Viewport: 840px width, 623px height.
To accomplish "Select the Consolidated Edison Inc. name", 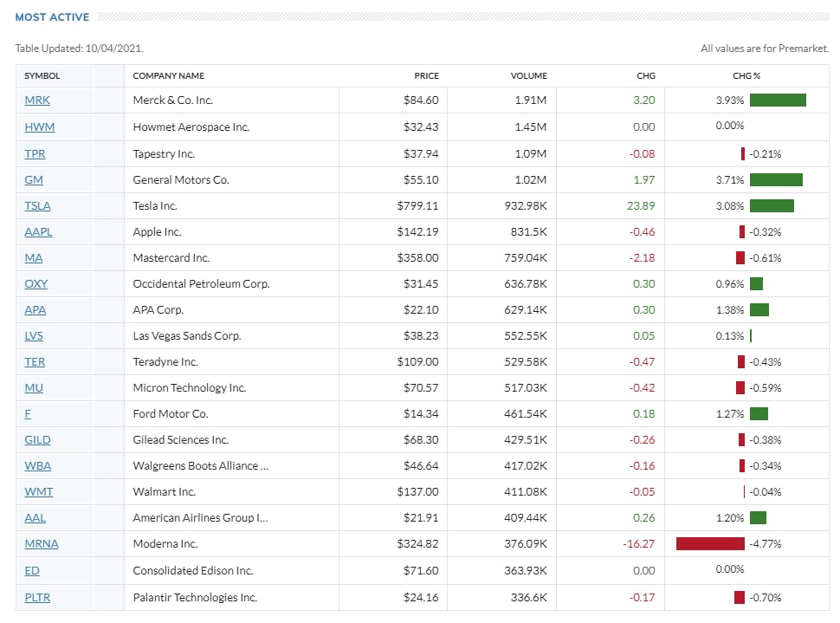I will point(193,571).
